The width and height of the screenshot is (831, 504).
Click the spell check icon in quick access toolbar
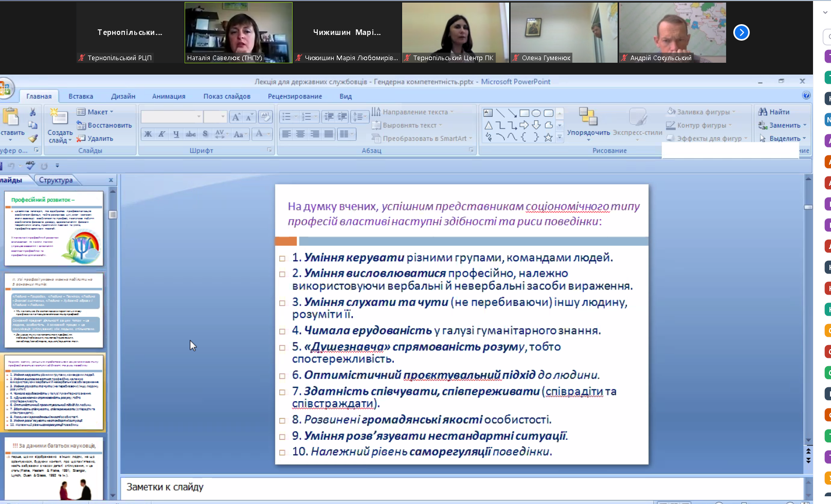(x=30, y=166)
